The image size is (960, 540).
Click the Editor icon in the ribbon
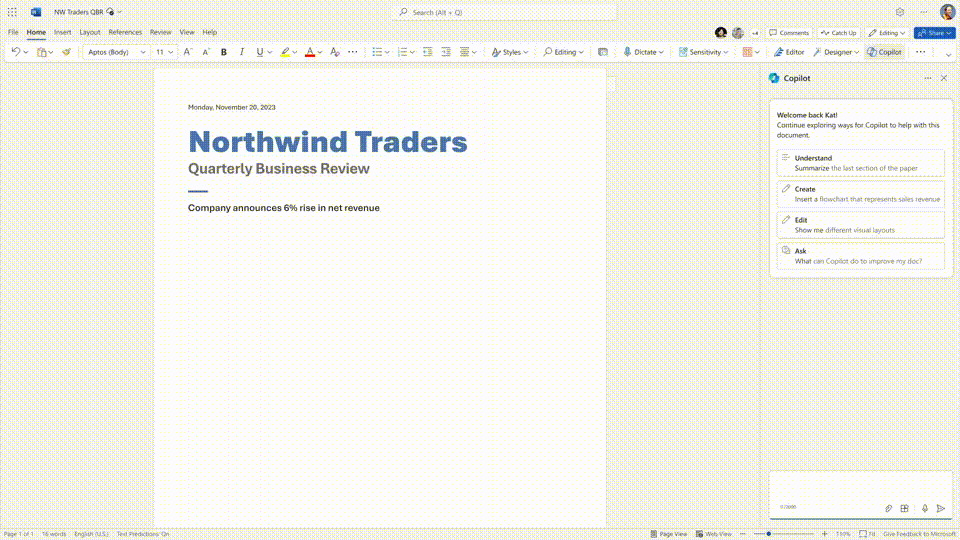[x=789, y=52]
